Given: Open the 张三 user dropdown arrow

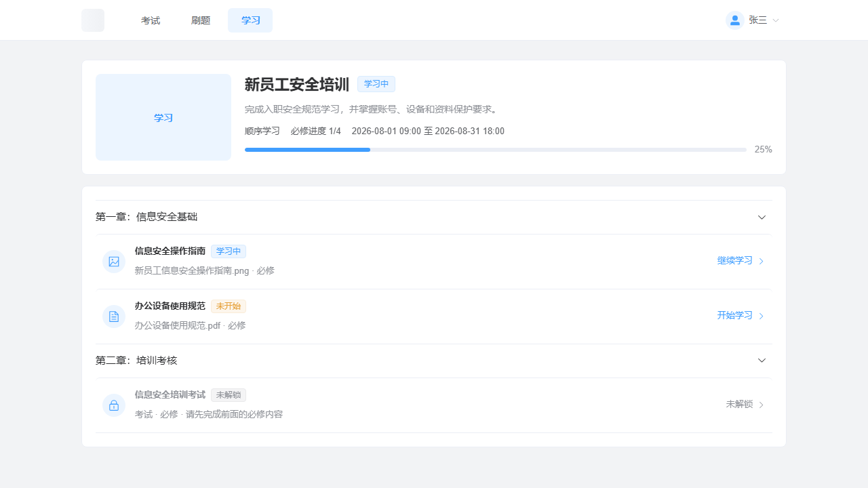Looking at the screenshot, I should tap(776, 20).
